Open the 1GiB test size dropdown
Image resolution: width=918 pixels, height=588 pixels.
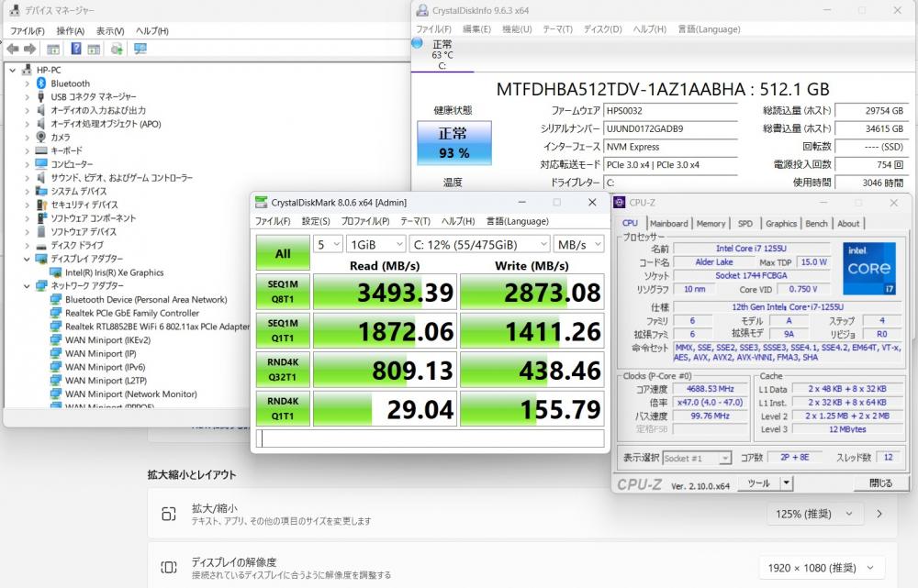point(375,245)
